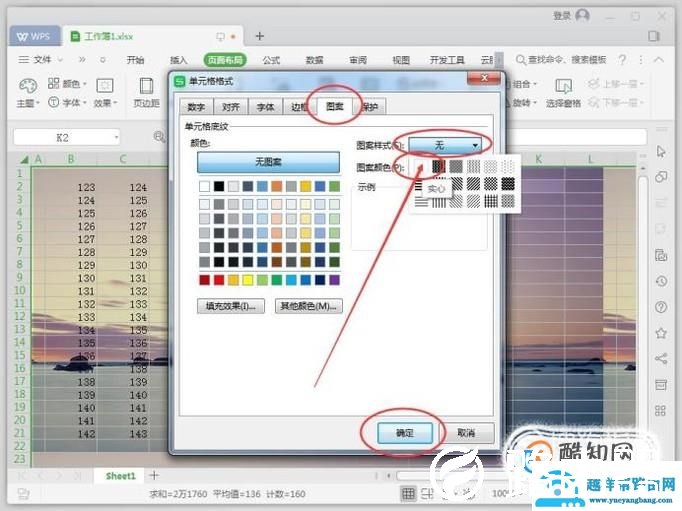Viewport: 682px width, 511px height.
Task: Open the 颜色 colors dropdown in ribbon
Action: pyautogui.click(x=67, y=83)
